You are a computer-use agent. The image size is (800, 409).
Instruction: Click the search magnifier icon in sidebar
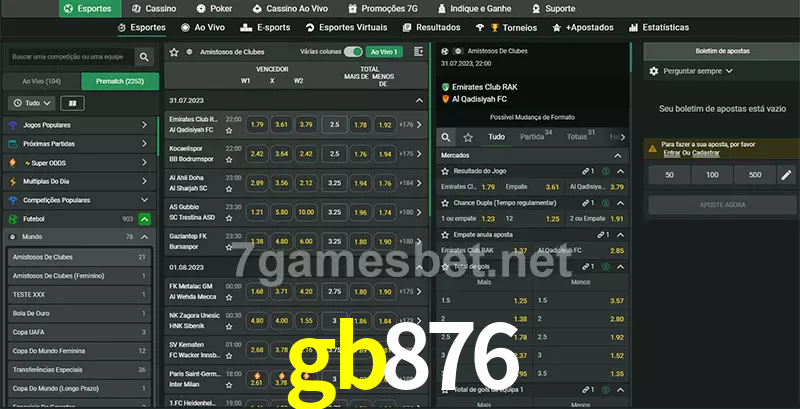[144, 57]
